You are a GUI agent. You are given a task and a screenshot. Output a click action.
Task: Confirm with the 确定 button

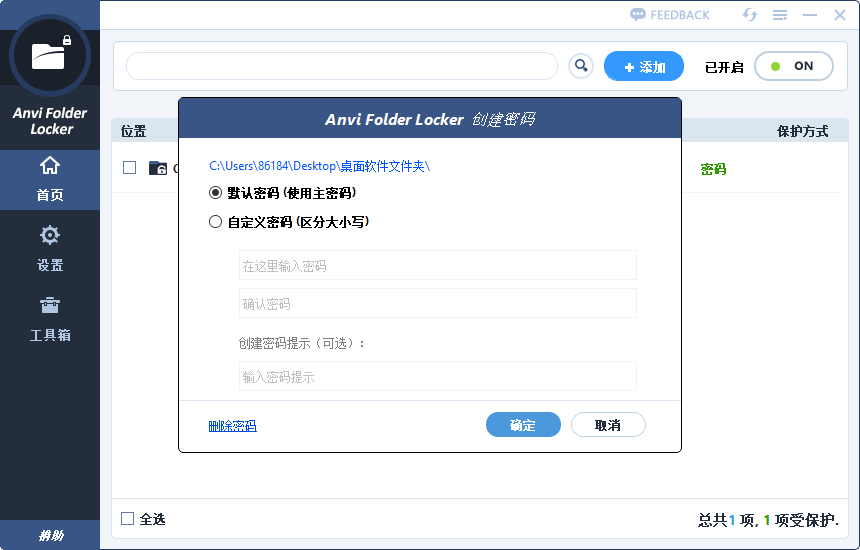[523, 425]
